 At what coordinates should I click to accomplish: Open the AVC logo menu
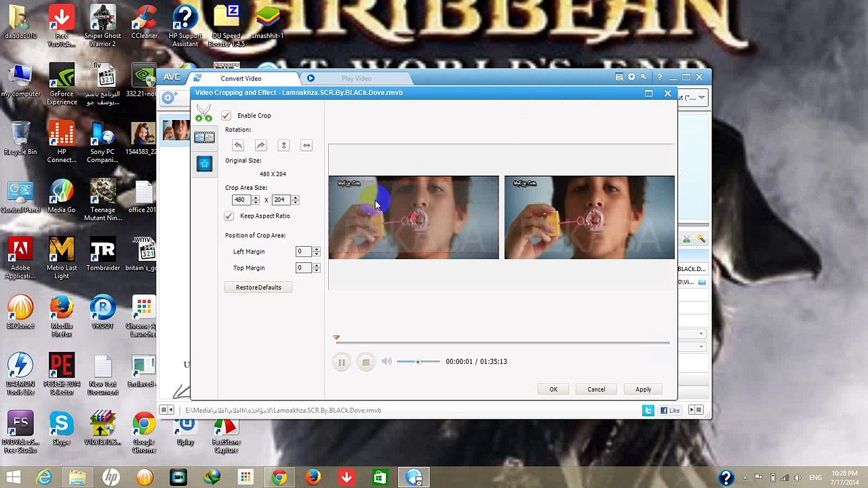[171, 77]
